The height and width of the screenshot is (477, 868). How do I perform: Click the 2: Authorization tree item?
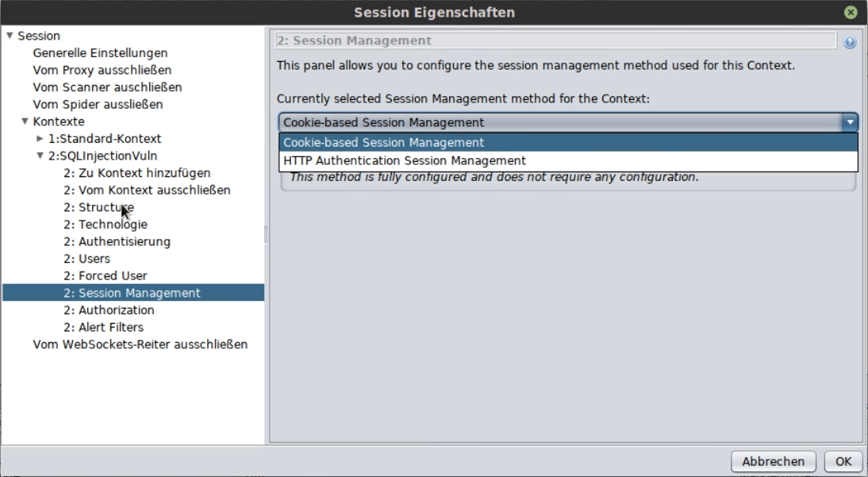109,310
